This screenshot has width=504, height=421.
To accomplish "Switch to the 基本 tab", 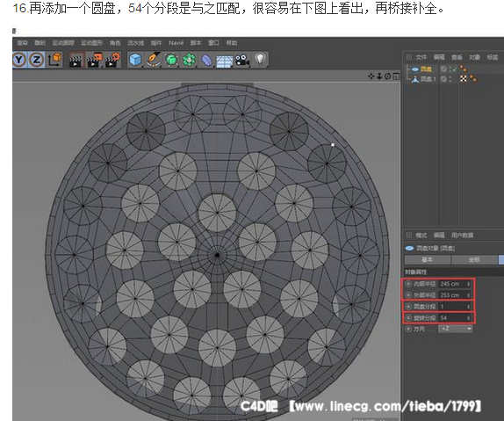I will click(x=428, y=260).
